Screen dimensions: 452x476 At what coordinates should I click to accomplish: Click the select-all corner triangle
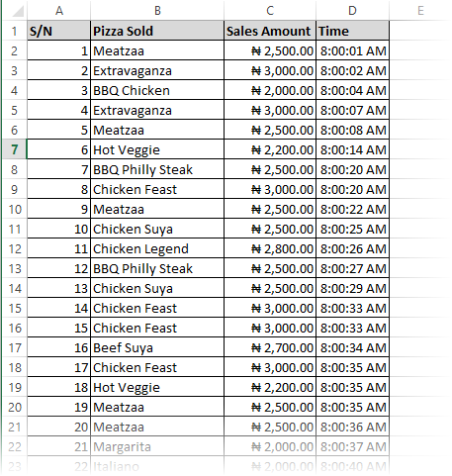[x=15, y=11]
